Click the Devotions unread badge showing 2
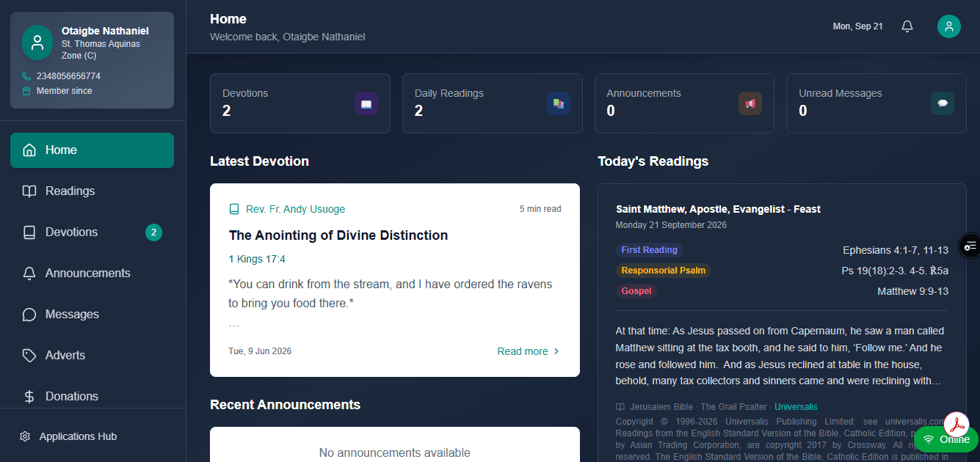 pyautogui.click(x=153, y=232)
